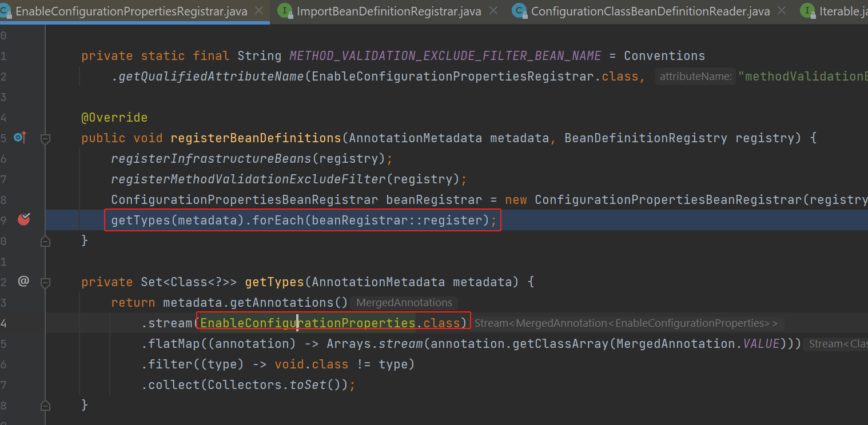Click the void.class expression in filter
The width and height of the screenshot is (868, 425).
click(312, 364)
